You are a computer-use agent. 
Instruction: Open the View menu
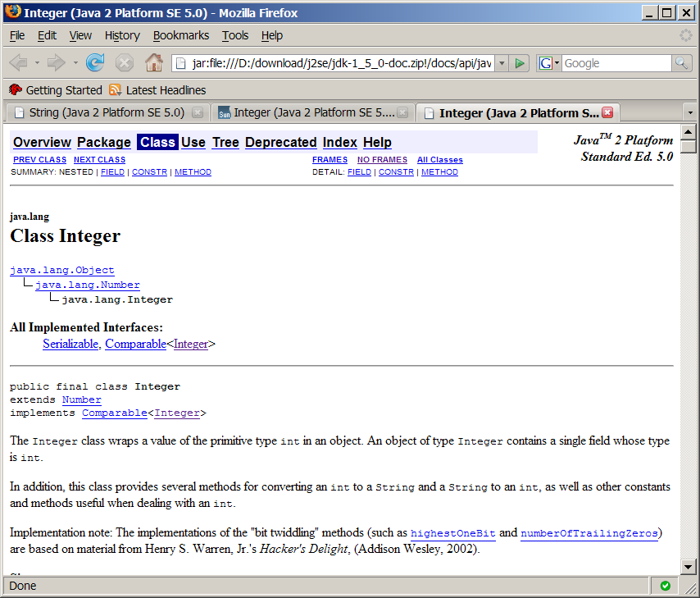(80, 35)
